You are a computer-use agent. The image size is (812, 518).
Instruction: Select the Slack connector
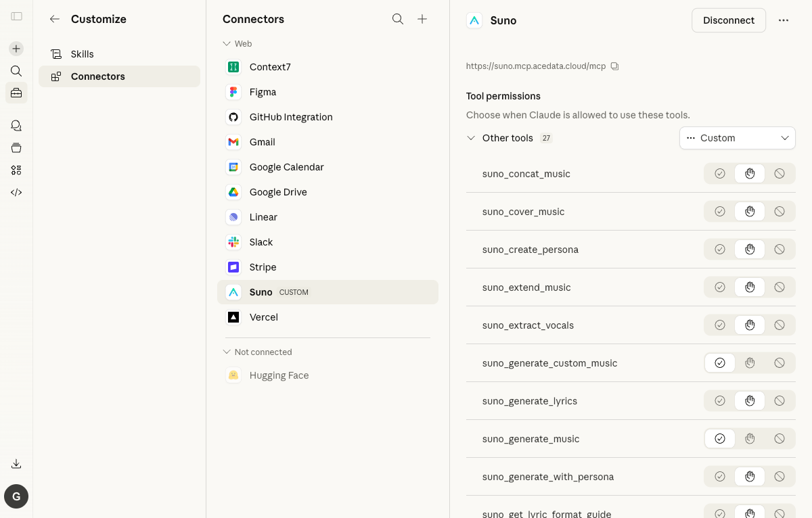click(328, 242)
